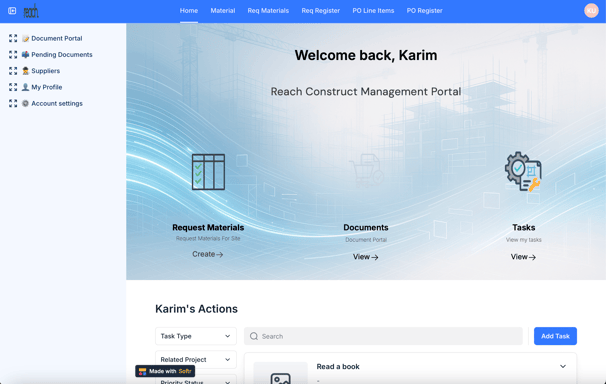
Task: Click into the Search input field
Action: 383,336
